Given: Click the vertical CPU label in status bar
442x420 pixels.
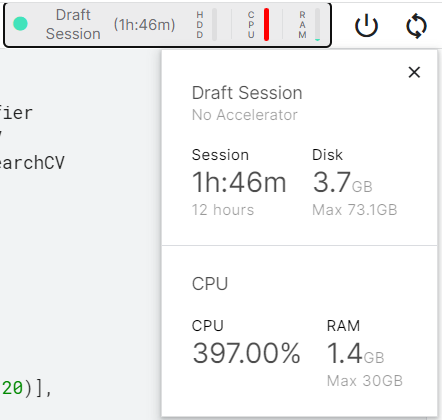Looking at the screenshot, I should point(251,25).
